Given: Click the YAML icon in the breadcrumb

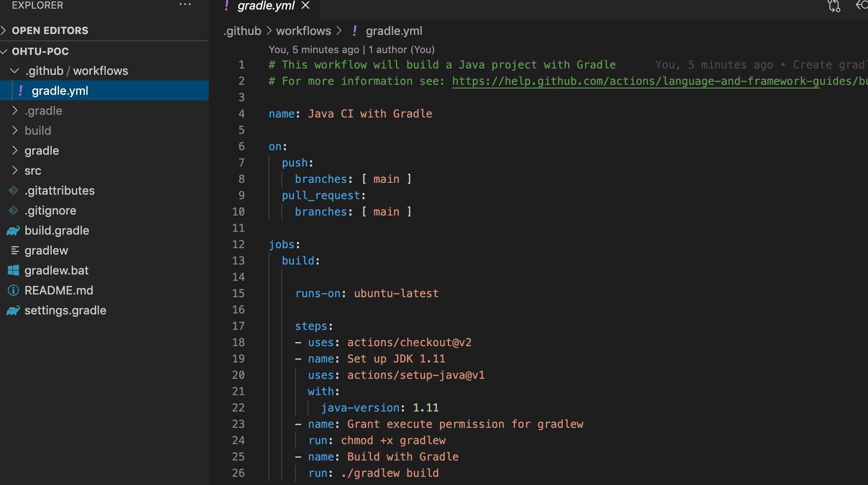Looking at the screenshot, I should click(355, 31).
